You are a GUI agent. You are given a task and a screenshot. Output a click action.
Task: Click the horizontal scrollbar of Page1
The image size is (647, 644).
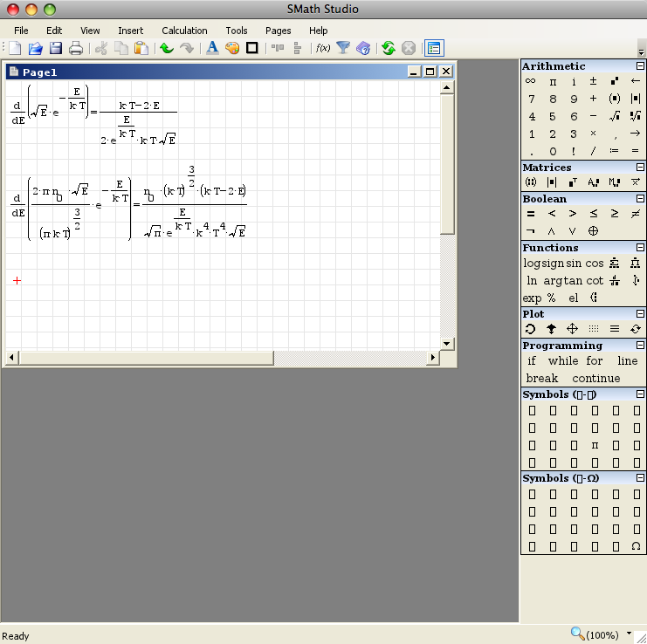point(144,358)
